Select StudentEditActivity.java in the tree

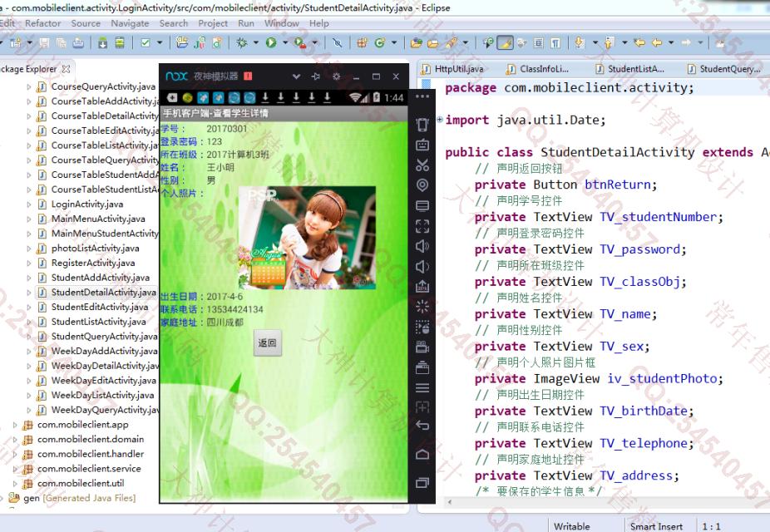[100, 308]
